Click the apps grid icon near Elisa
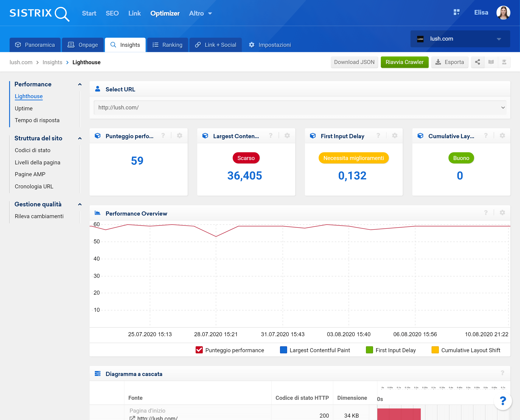The height and width of the screenshot is (420, 520). click(x=456, y=12)
